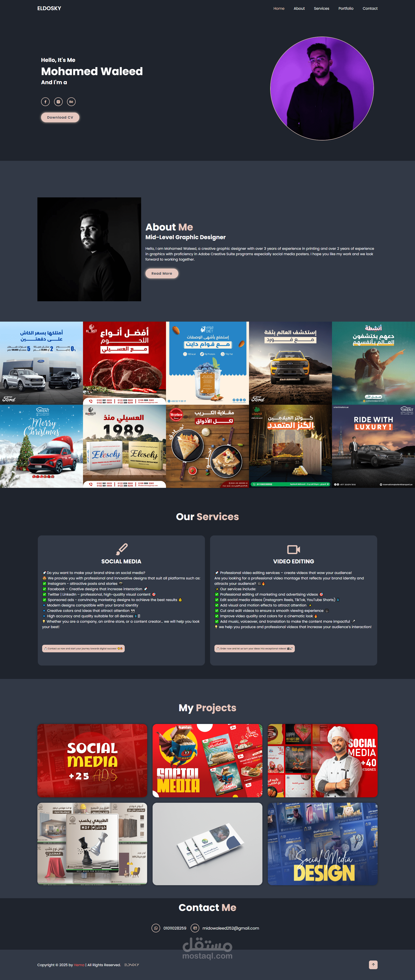
Task: Click the email envelope icon
Action: pyautogui.click(x=195, y=928)
